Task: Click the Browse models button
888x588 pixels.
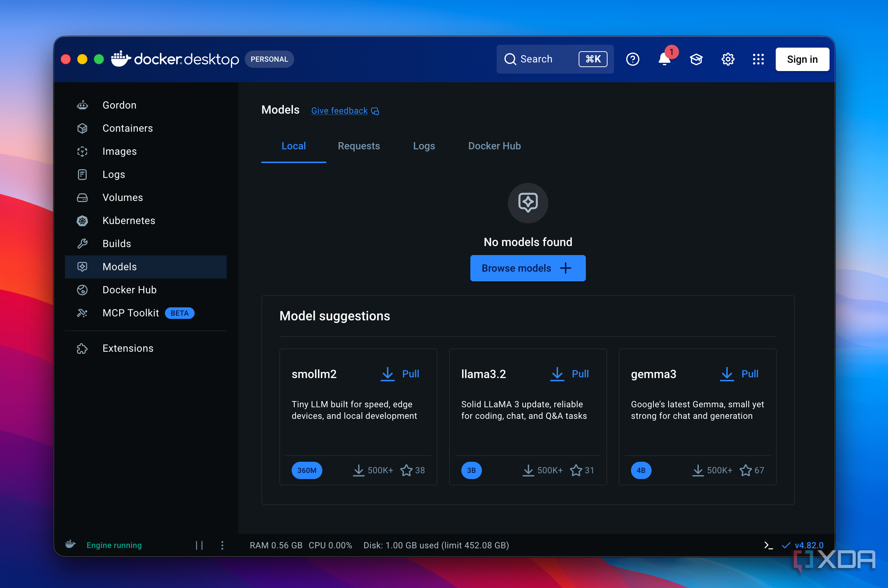Action: click(x=527, y=268)
